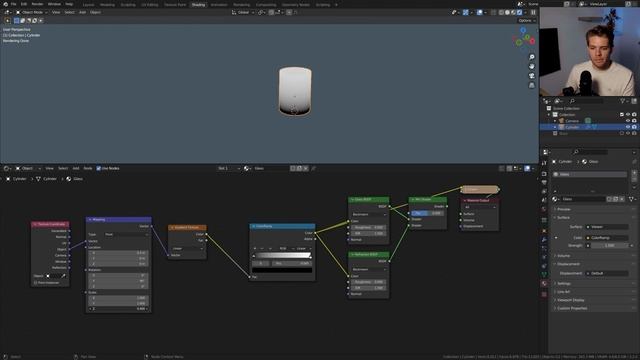640x360 pixels.
Task: Expand the Volume panel in material properties
Action: pyautogui.click(x=563, y=256)
